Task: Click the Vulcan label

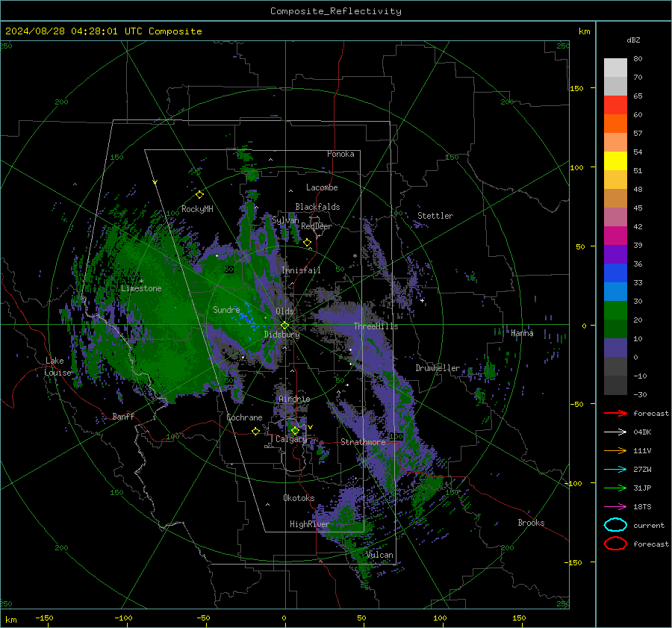Action: (x=380, y=555)
